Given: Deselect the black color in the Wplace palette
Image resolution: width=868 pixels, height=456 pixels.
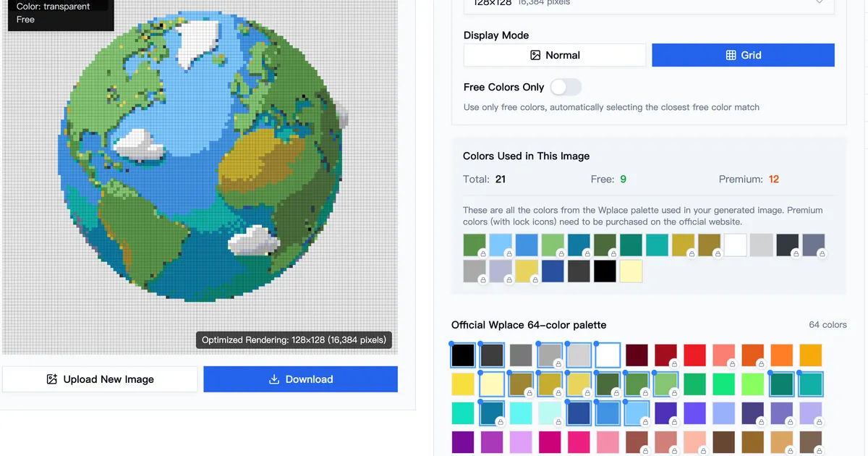Looking at the screenshot, I should pos(463,355).
